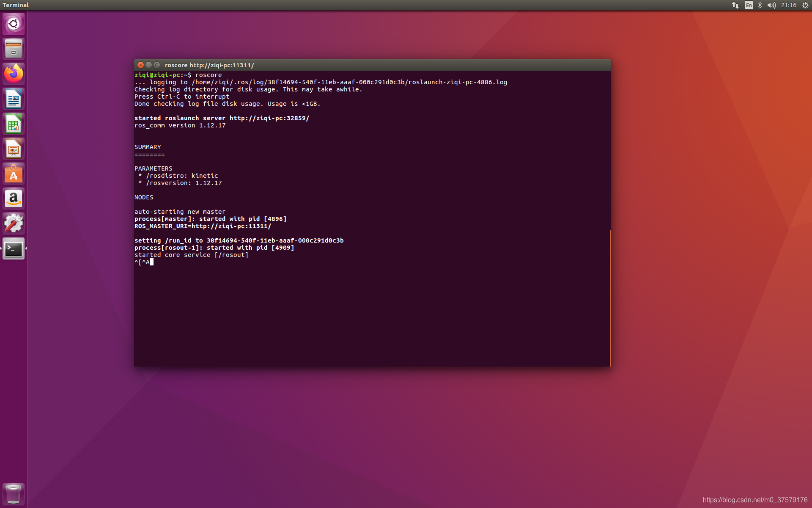Open the Bluetooth indicator menu
Screen dimensions: 812x508
[760, 5]
